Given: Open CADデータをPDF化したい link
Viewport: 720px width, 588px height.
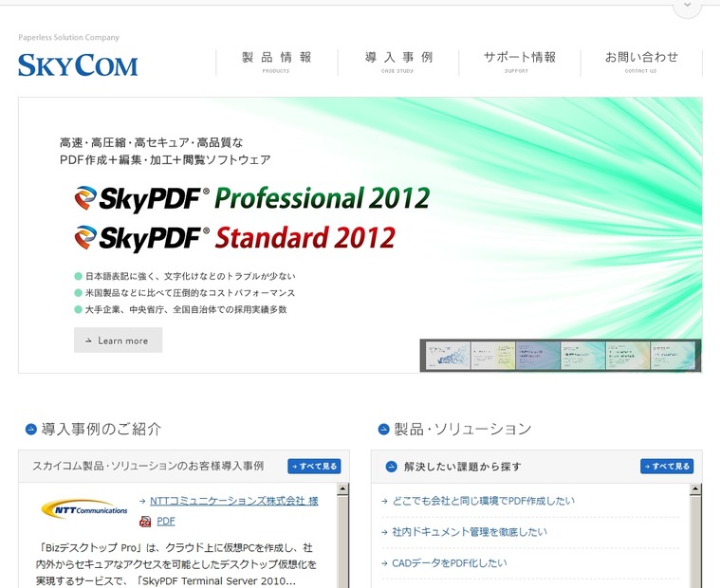Looking at the screenshot, I should tap(450, 563).
